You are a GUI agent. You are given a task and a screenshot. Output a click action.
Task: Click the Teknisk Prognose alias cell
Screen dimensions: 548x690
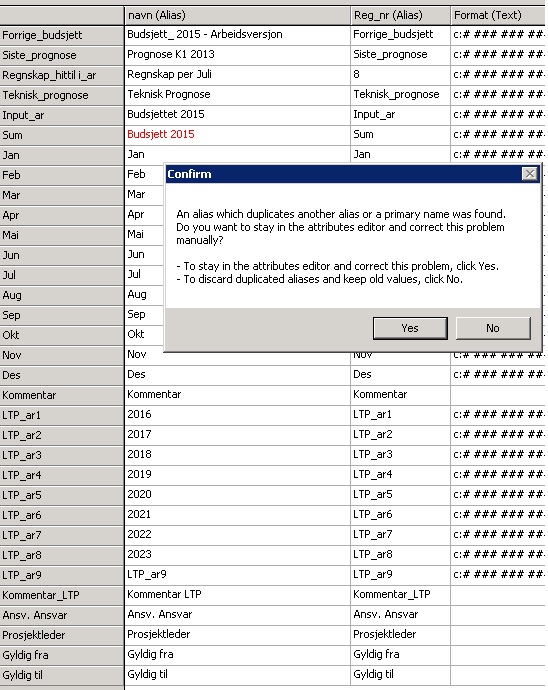pyautogui.click(x=238, y=95)
